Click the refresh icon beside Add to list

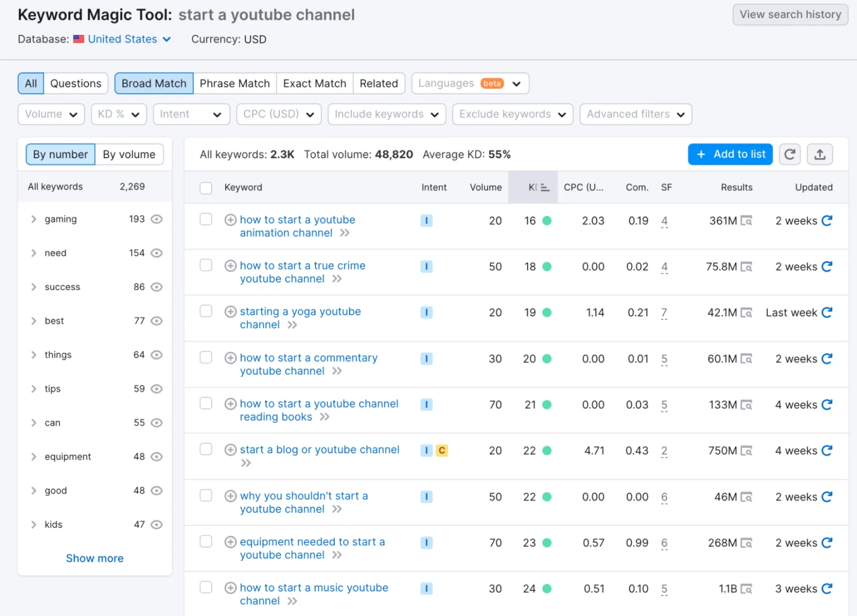pyautogui.click(x=790, y=154)
